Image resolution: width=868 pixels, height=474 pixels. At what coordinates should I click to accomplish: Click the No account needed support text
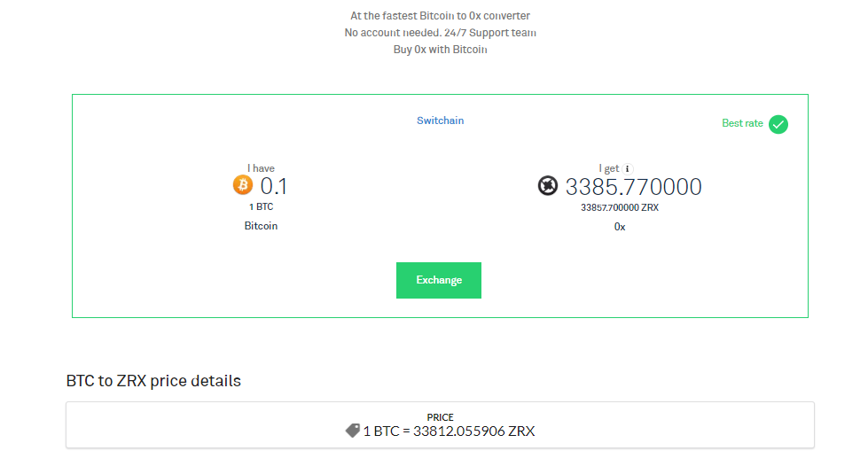(440, 33)
